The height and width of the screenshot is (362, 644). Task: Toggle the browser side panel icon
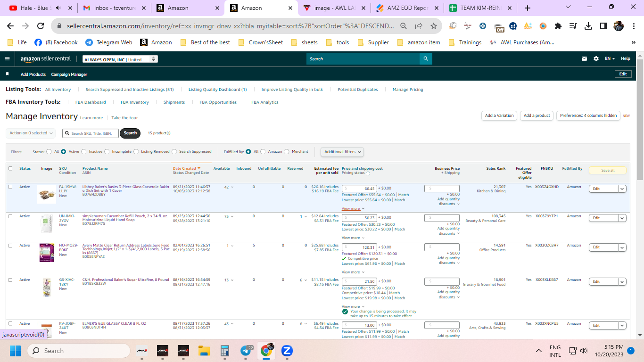pyautogui.click(x=603, y=26)
